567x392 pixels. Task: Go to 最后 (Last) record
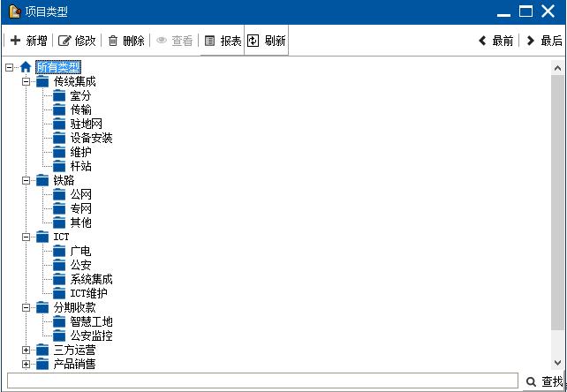[x=543, y=41]
